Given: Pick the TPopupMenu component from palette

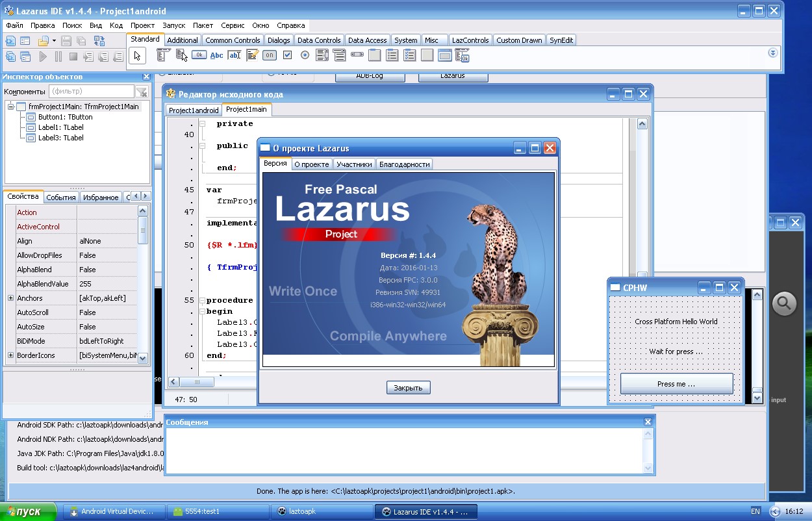Looking at the screenshot, I should pos(181,55).
